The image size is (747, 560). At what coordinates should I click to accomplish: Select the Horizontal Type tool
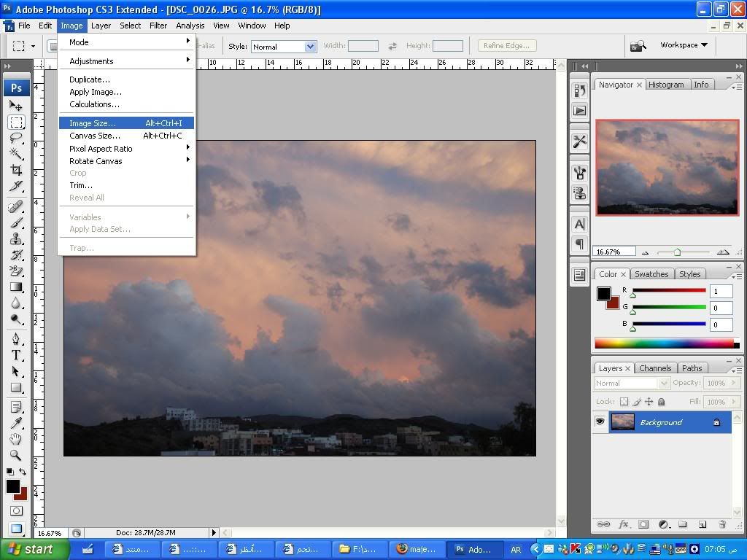coord(16,355)
